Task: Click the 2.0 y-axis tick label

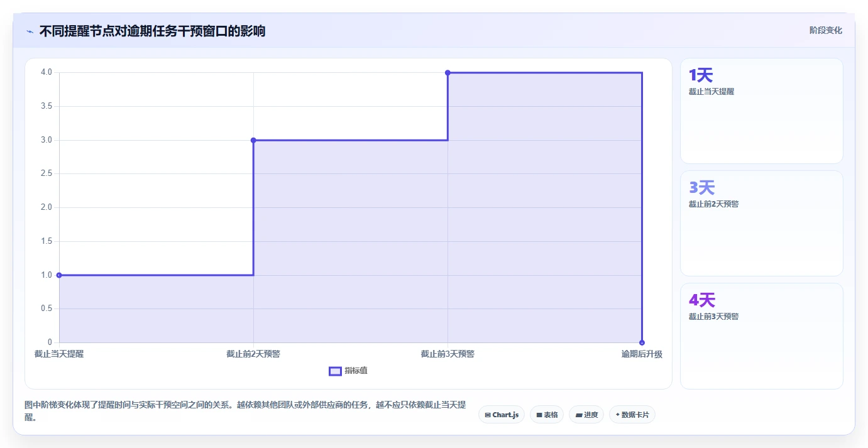Action: point(47,207)
